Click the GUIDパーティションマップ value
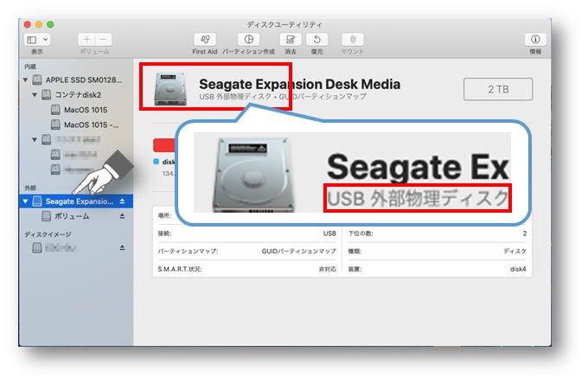This screenshot has height=383, width=588. 299,251
